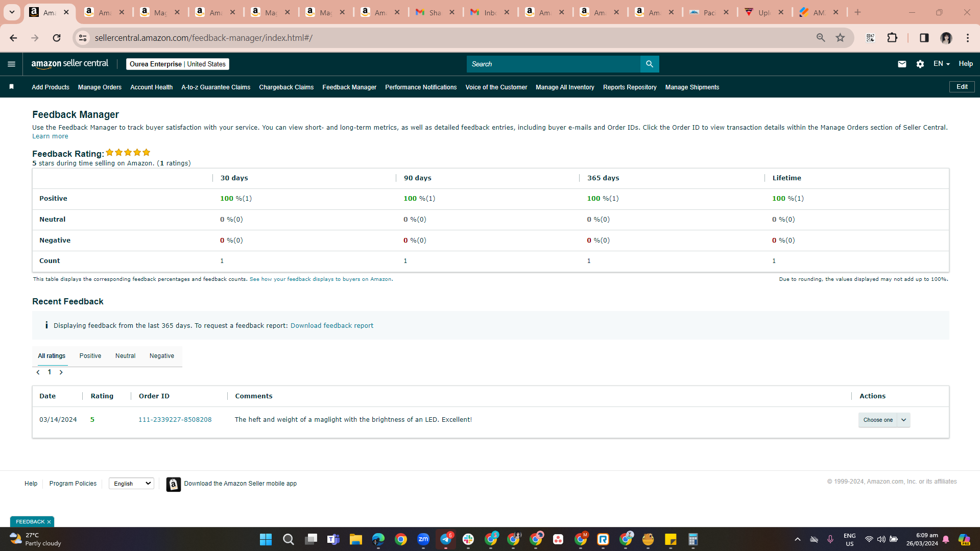Click the Amazon Seller mobile app icon

click(174, 484)
